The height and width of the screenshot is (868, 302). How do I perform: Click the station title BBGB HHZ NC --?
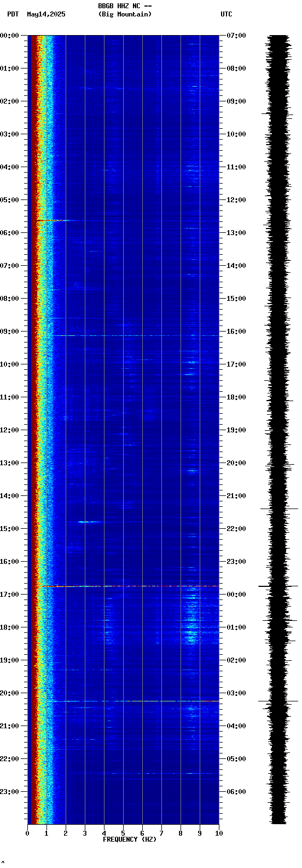tap(125, 6)
